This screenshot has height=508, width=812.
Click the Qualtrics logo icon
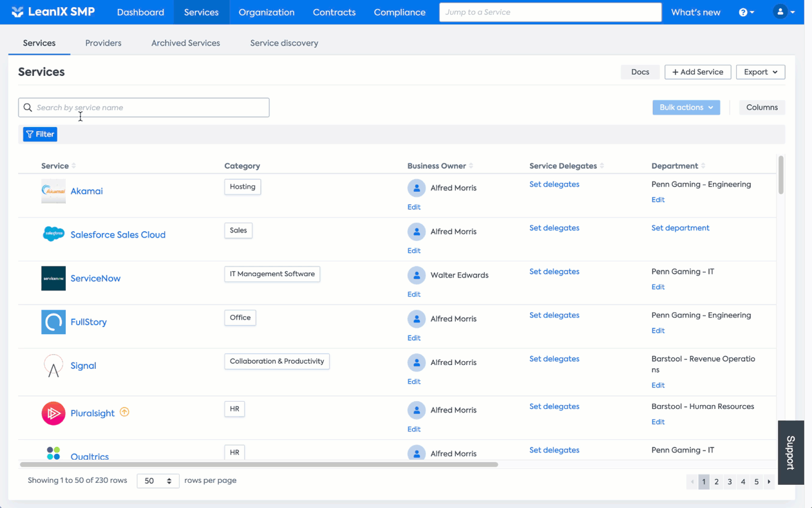pos(53,453)
